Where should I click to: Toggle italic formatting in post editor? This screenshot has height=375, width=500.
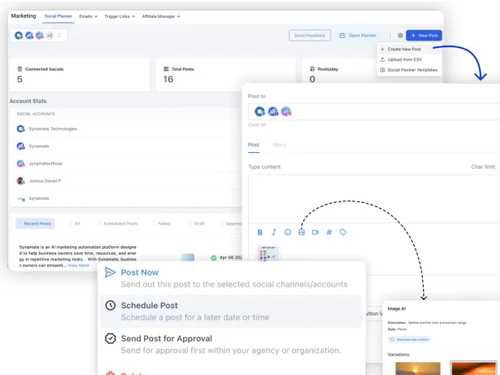[274, 232]
